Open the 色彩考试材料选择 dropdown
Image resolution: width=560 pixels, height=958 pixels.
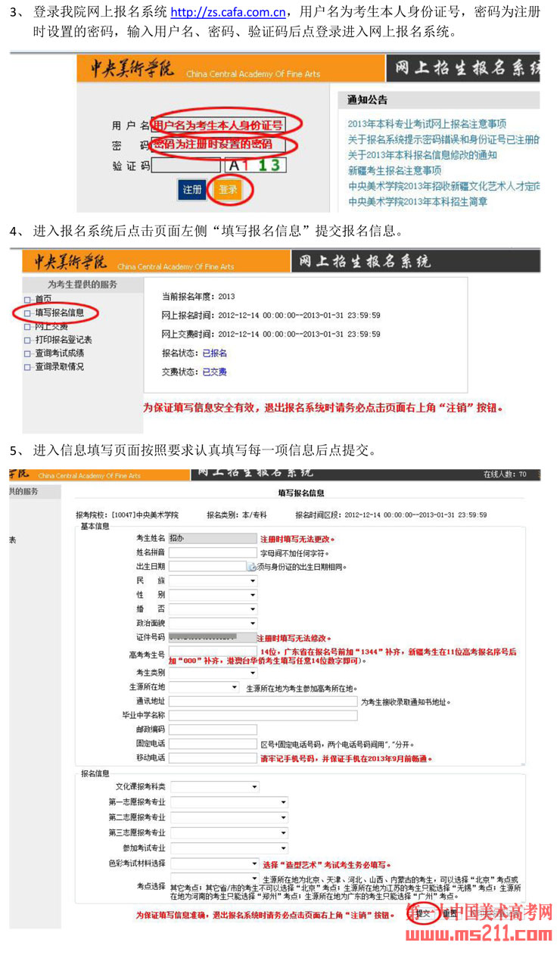pos(215,863)
